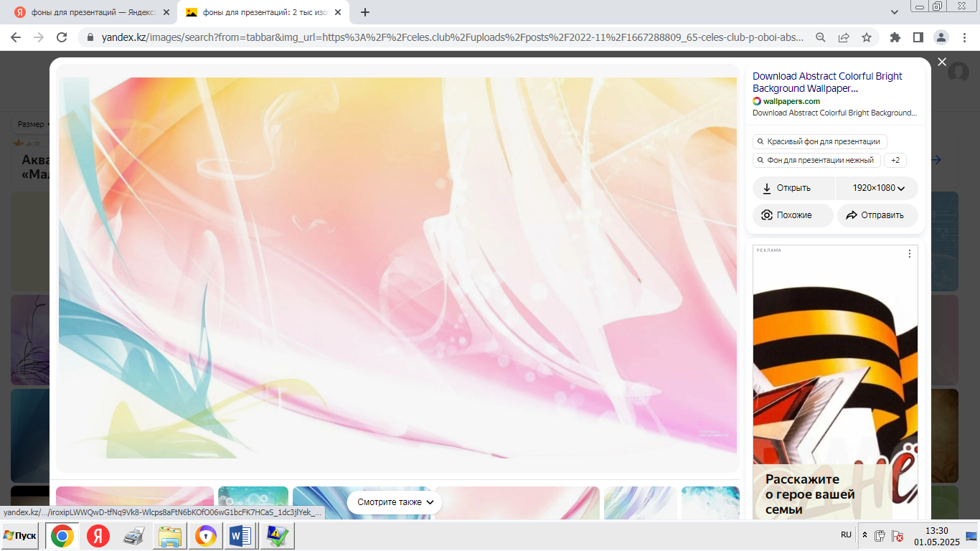This screenshot has width=980, height=551.
Task: Open the Chrome extensions puzzle icon
Action: pos(895,37)
